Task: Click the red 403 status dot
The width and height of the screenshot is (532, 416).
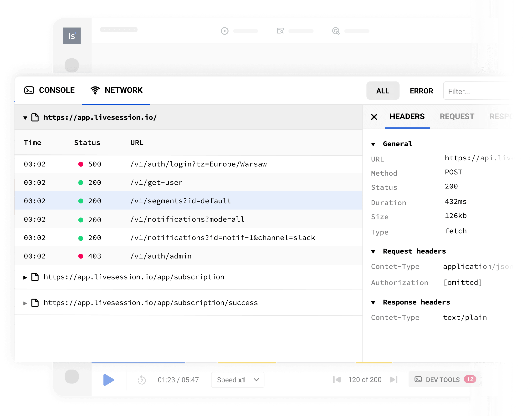Action: 81,256
